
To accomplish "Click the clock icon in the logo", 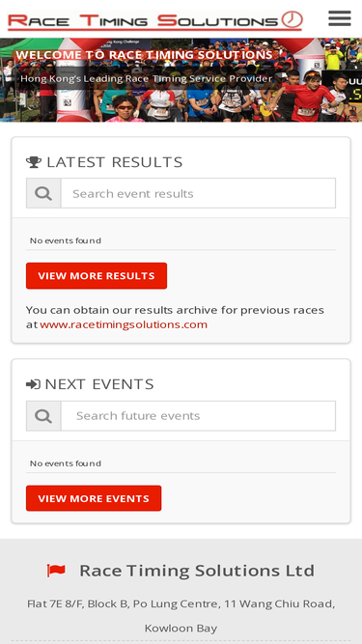I will [292, 19].
